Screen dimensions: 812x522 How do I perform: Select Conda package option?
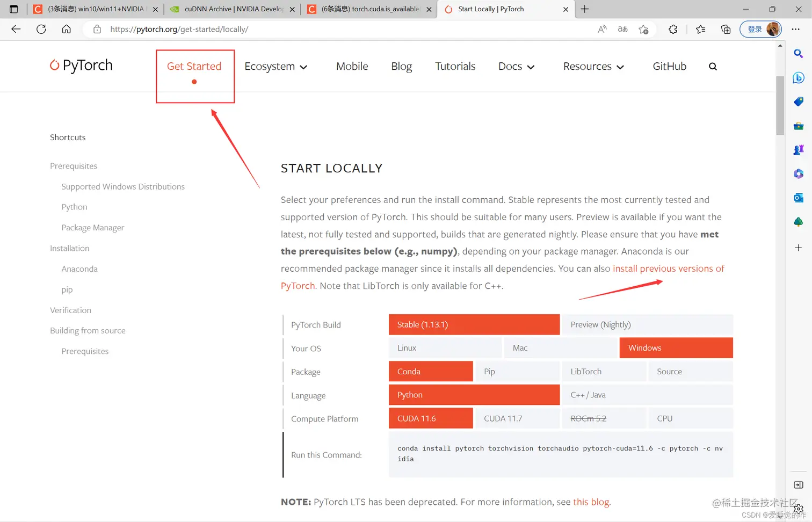coord(431,371)
